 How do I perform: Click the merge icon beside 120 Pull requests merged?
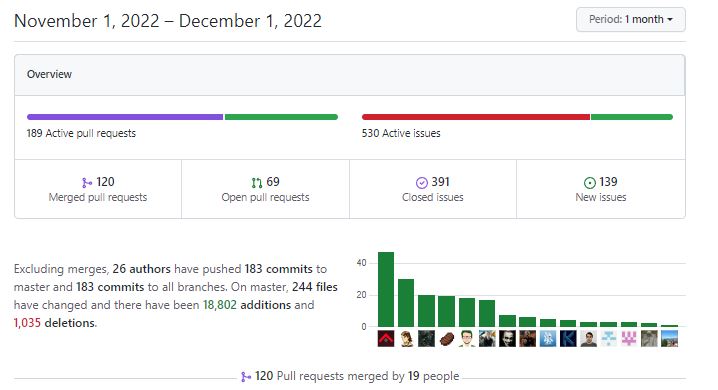[246, 377]
